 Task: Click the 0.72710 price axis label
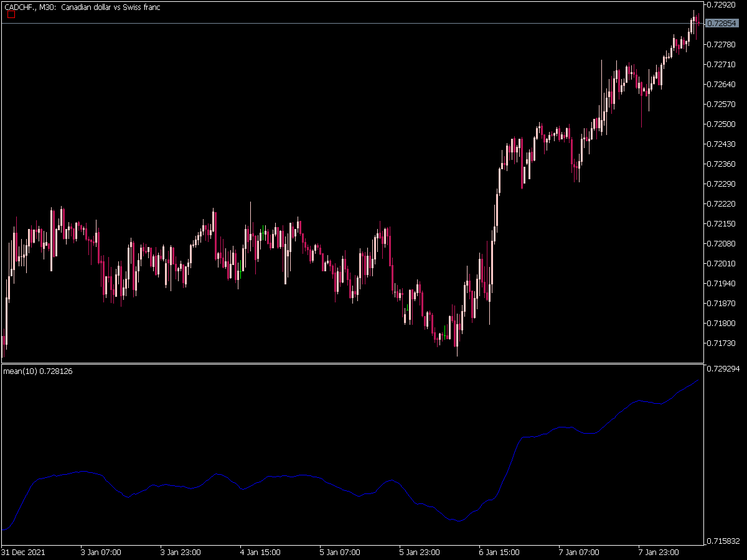click(722, 64)
